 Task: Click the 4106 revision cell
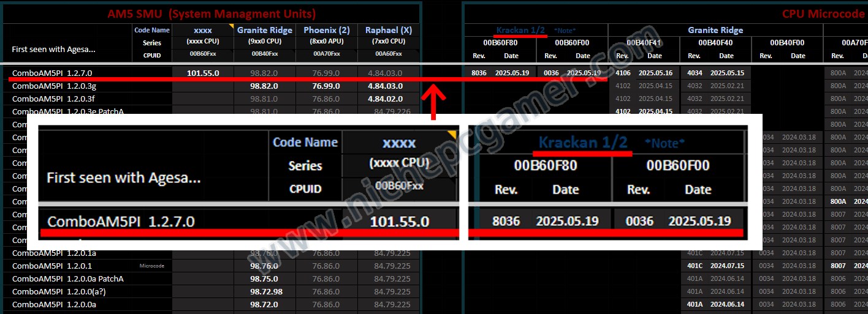coord(622,73)
